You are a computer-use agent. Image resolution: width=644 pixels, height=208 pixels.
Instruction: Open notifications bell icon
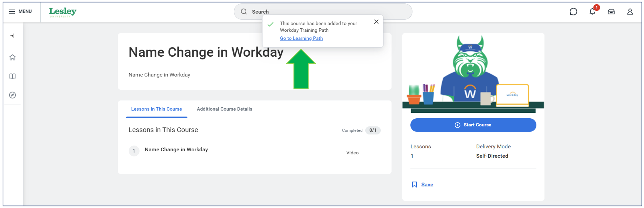592,12
